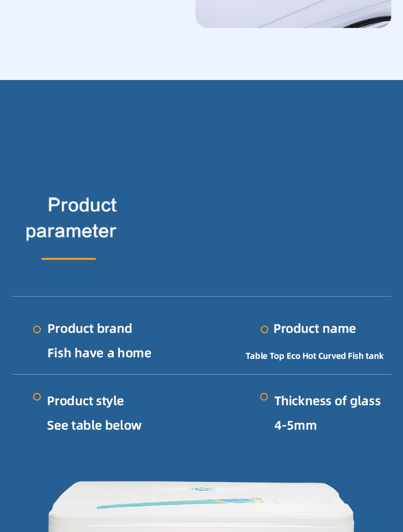The width and height of the screenshot is (403, 532).
Task: Select the 4-5mm value
Action: point(295,425)
